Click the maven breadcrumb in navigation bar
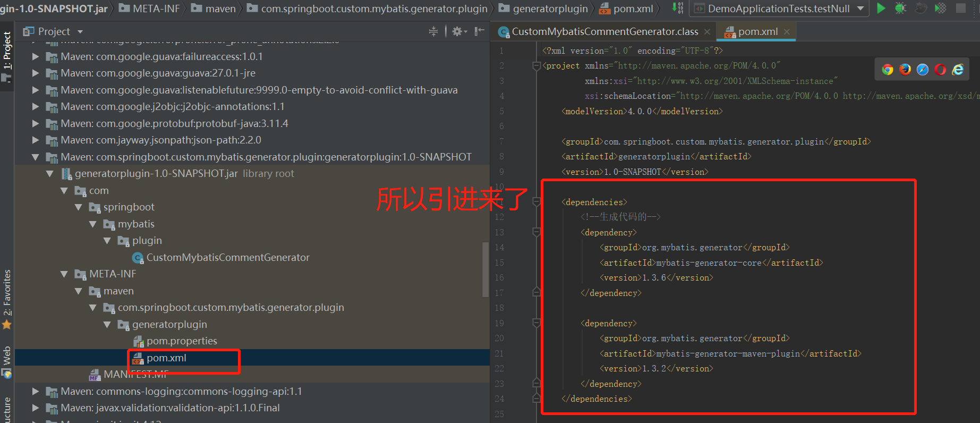Image resolution: width=980 pixels, height=423 pixels. pos(214,9)
